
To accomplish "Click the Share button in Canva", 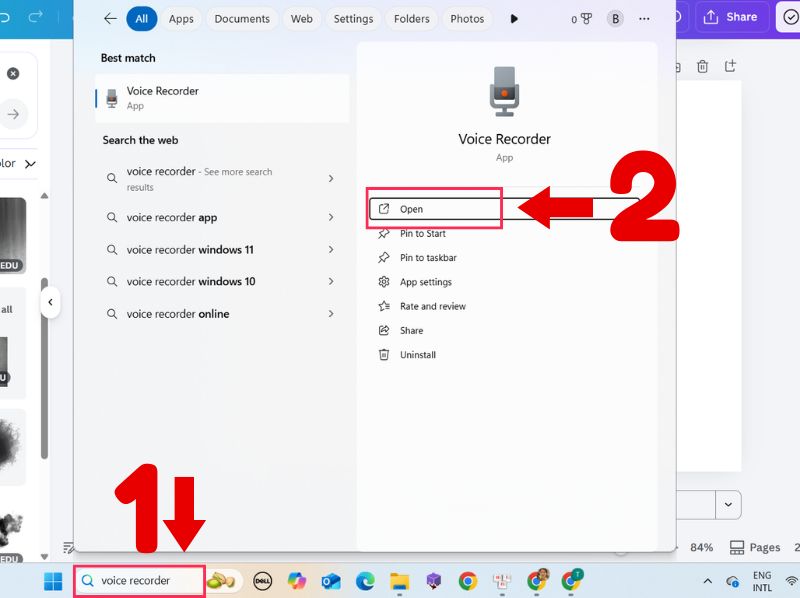I will [730, 17].
